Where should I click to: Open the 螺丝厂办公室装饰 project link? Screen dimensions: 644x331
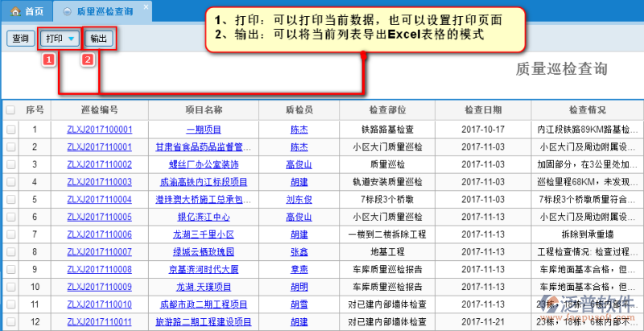tap(204, 164)
